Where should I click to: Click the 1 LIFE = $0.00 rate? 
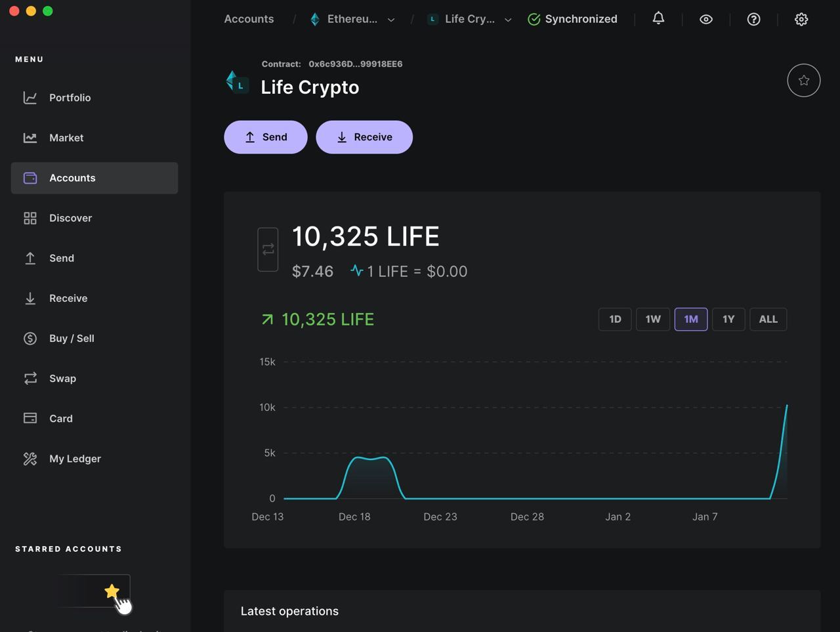[x=417, y=271]
